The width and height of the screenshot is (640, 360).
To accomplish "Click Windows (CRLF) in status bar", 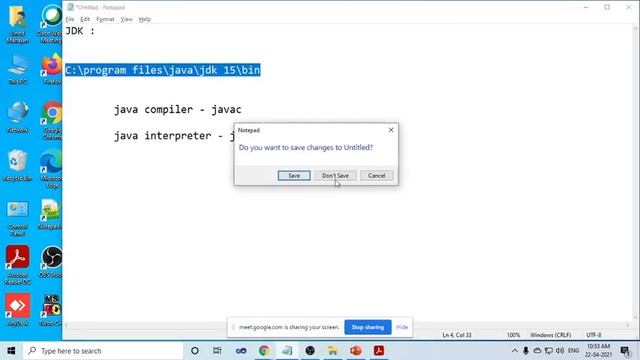I will [x=550, y=335].
